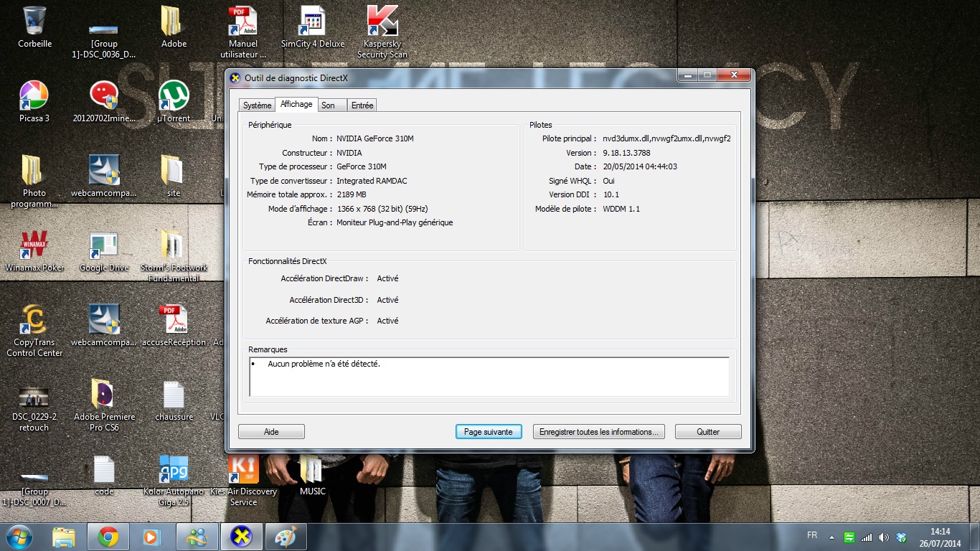Click Moniteur Plug-and-Play générique text
980x551 pixels.
tap(395, 222)
